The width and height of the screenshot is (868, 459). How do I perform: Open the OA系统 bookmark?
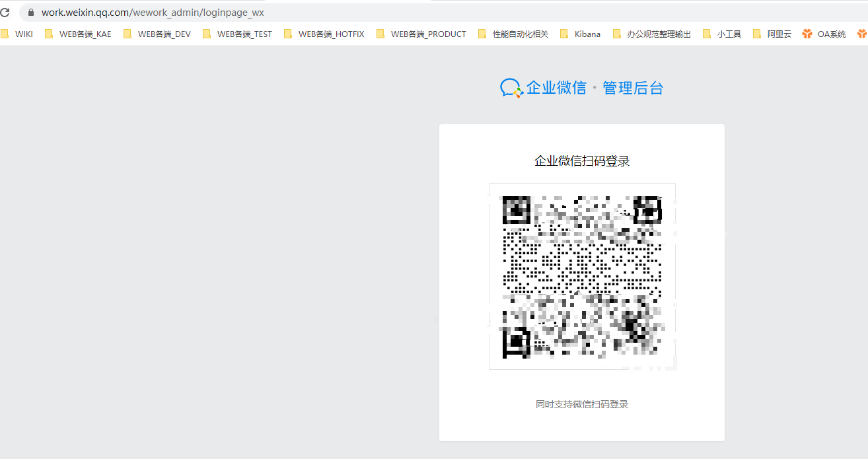click(x=824, y=34)
